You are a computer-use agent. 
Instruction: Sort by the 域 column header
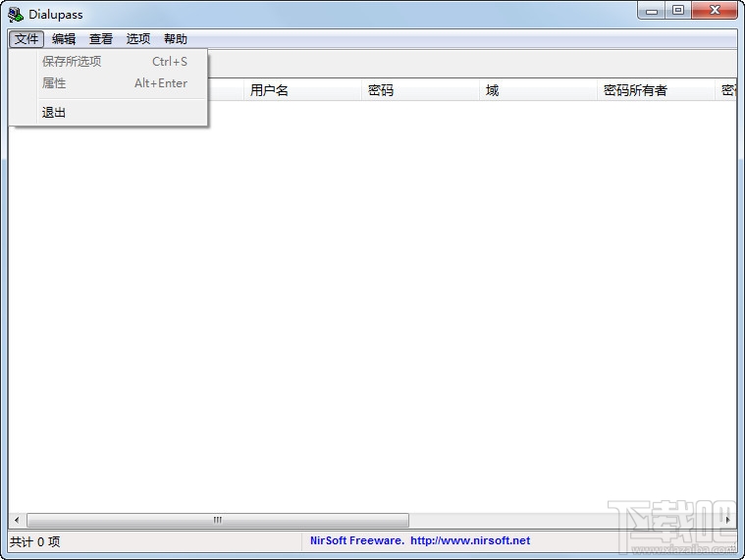(x=538, y=89)
